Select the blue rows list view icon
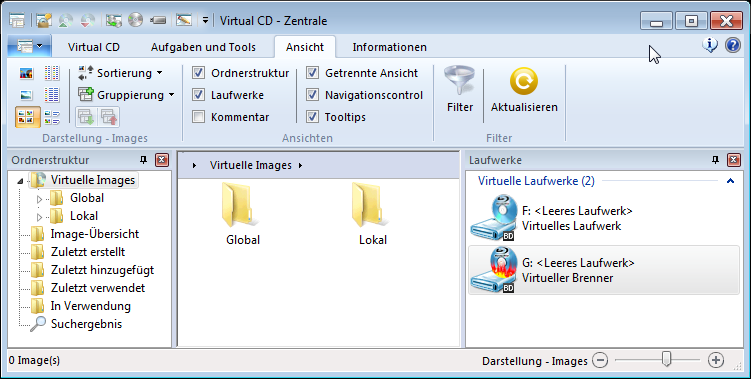Viewport: 751px width, 379px height. (x=52, y=95)
